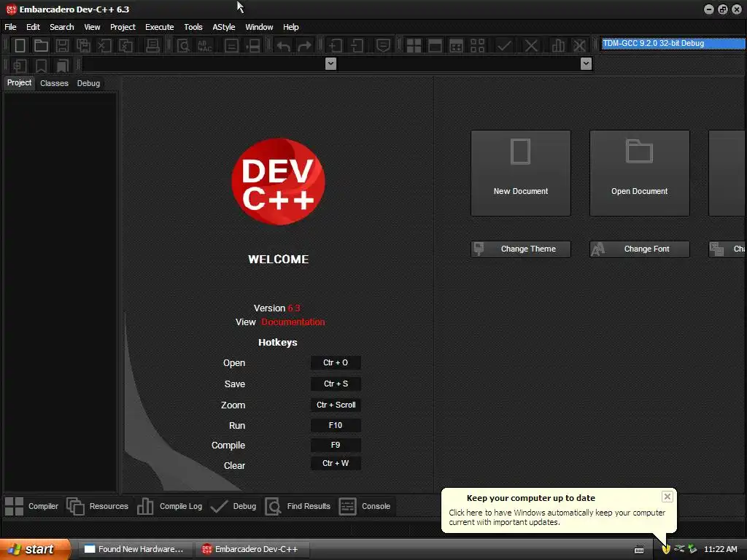747x560 pixels.
Task: Click the Compile and Run toolbar icon
Action: 456,46
